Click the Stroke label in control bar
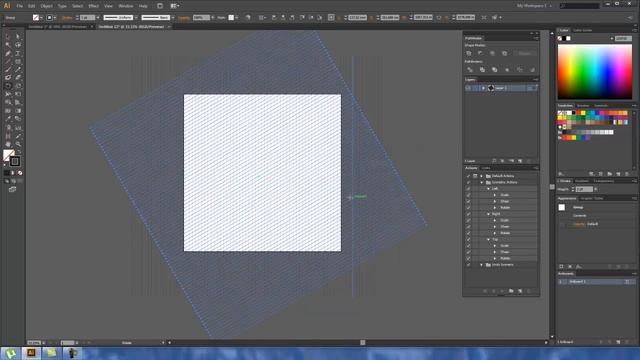640x360 pixels. tap(67, 18)
